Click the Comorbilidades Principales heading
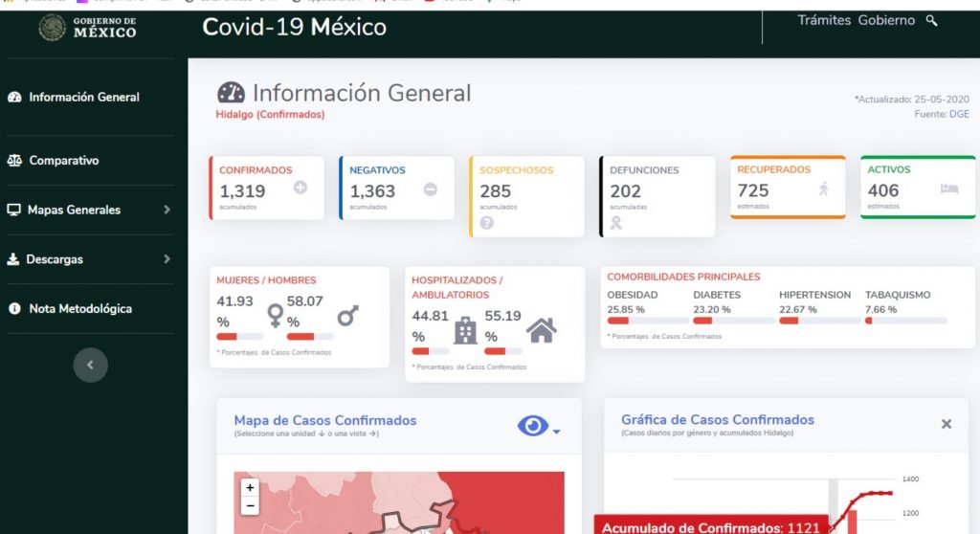This screenshot has height=534, width=980. [683, 277]
